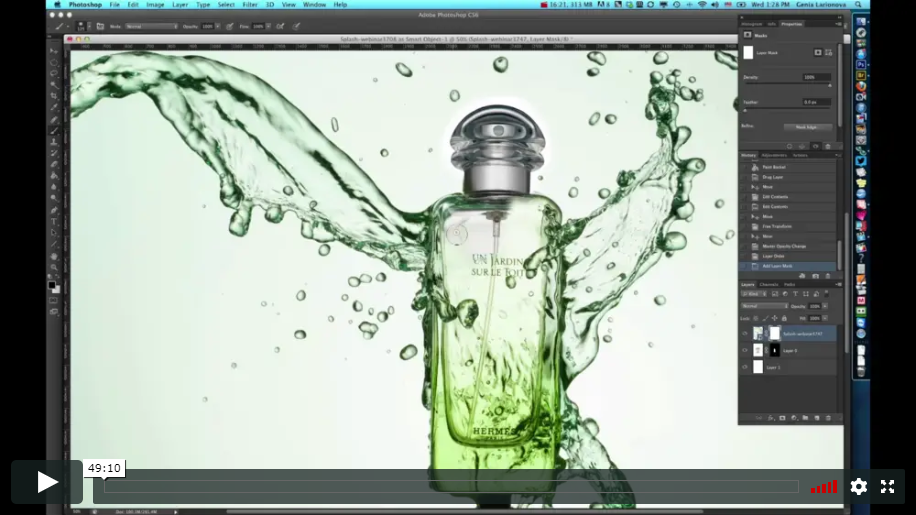Screen dimensions: 916x515
Task: Open the Layer menu
Action: [180, 5]
